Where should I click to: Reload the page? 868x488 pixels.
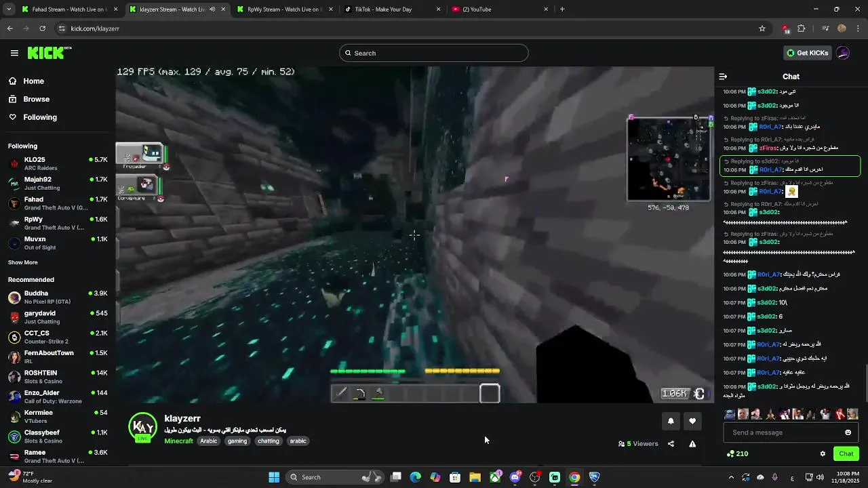click(42, 28)
